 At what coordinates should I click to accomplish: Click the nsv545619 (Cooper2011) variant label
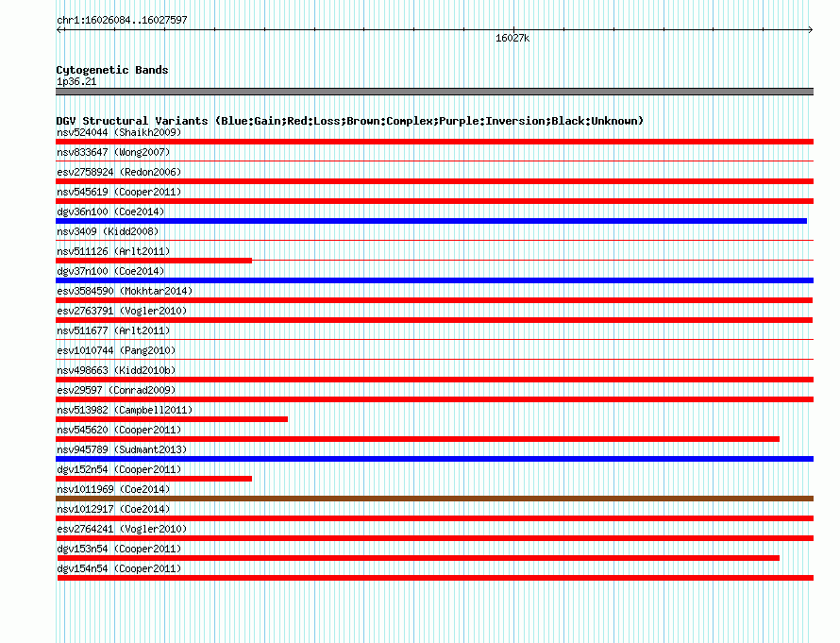[119, 192]
